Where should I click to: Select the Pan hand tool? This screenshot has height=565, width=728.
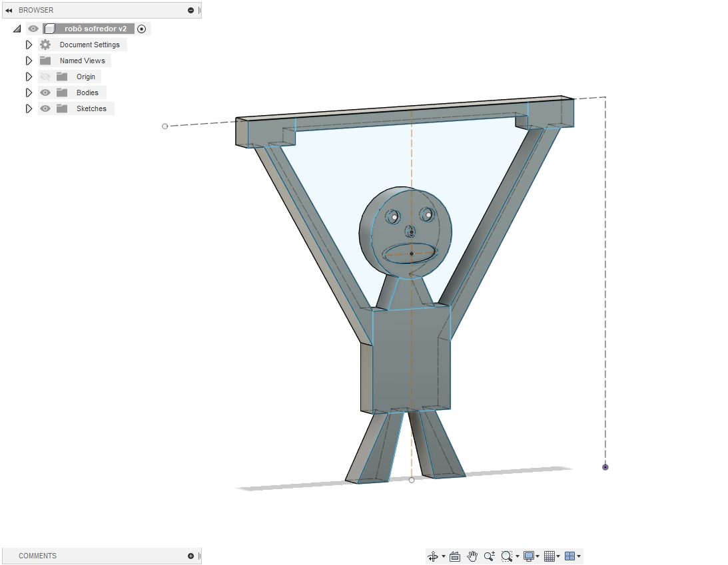click(472, 556)
